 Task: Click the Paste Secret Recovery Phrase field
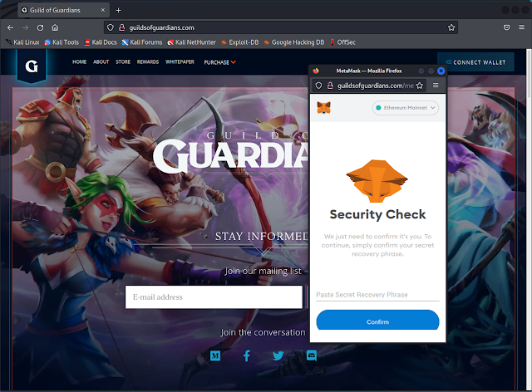click(x=377, y=295)
